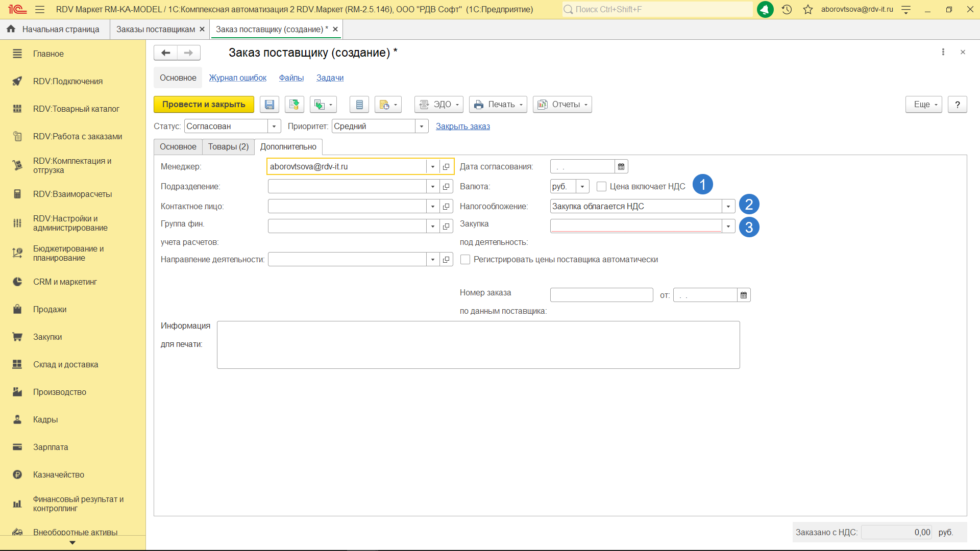
Task: Open the Закупки sidebar section
Action: coord(47,337)
